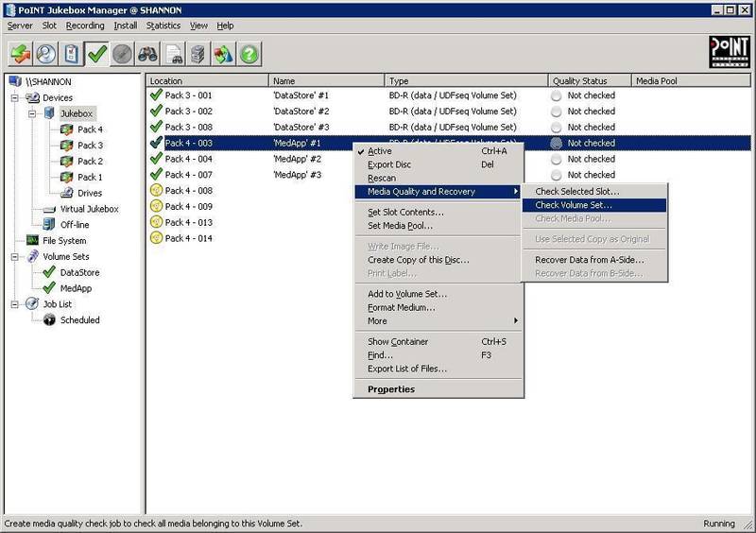Choose Rescan from context menu
756x533 pixels.
438,178
